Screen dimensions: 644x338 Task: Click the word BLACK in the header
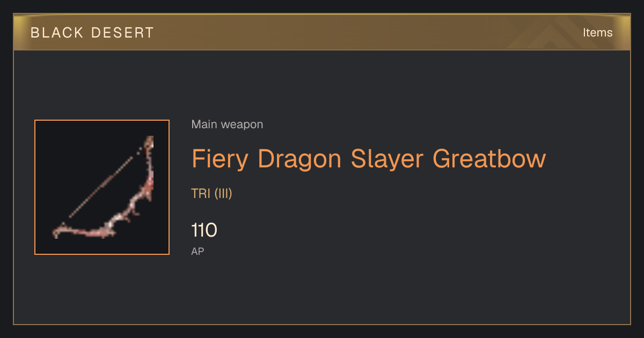[x=56, y=33]
